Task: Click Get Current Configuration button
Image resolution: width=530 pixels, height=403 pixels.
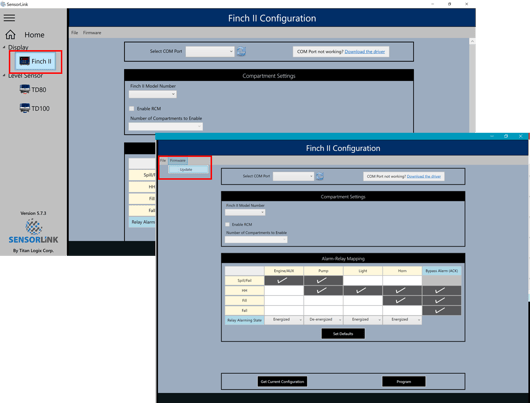Action: click(x=282, y=381)
